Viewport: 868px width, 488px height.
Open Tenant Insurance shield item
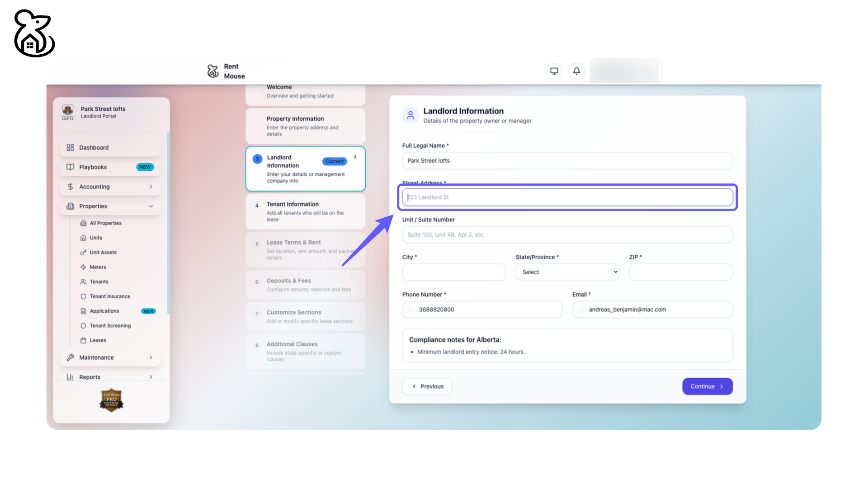(109, 296)
